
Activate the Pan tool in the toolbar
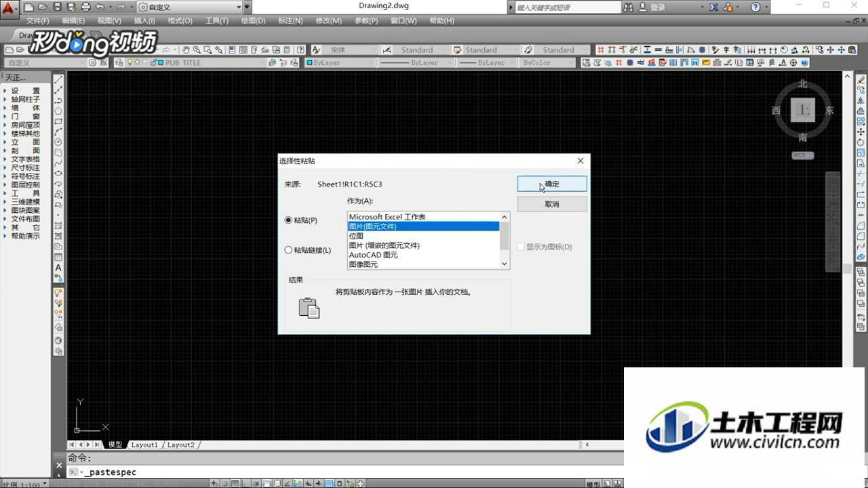tap(186, 49)
